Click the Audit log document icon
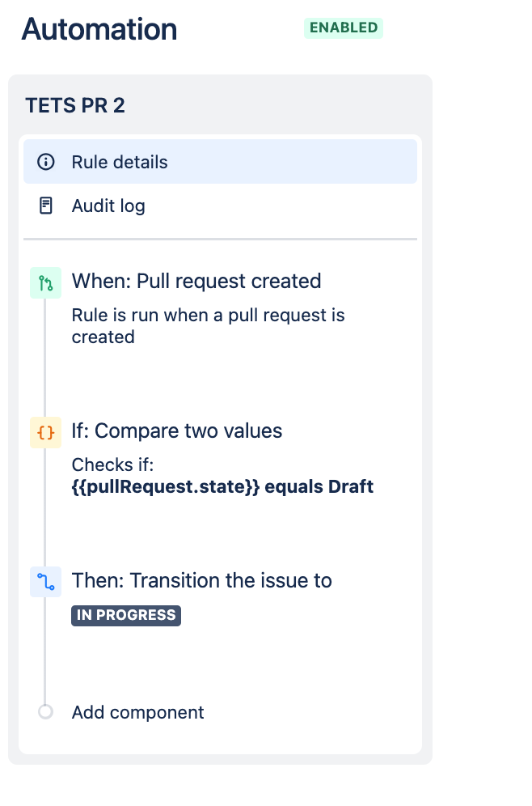532x806 pixels. coord(46,206)
